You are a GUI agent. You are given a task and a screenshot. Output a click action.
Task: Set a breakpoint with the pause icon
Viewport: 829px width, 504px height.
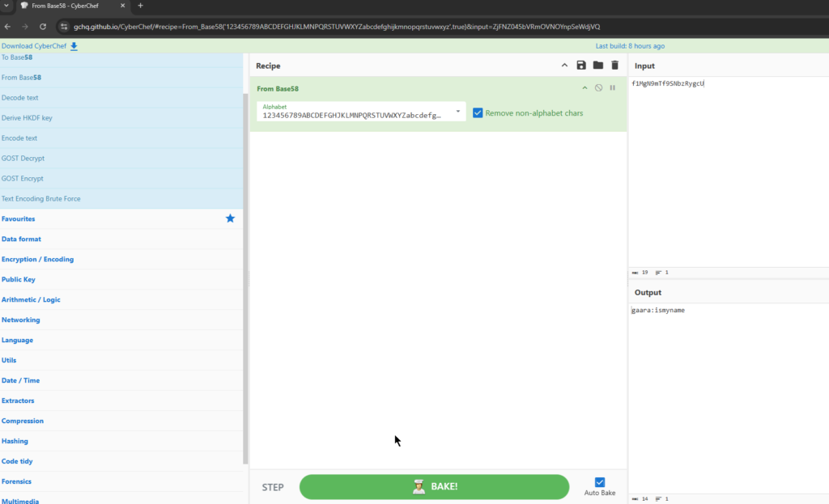[x=612, y=88]
